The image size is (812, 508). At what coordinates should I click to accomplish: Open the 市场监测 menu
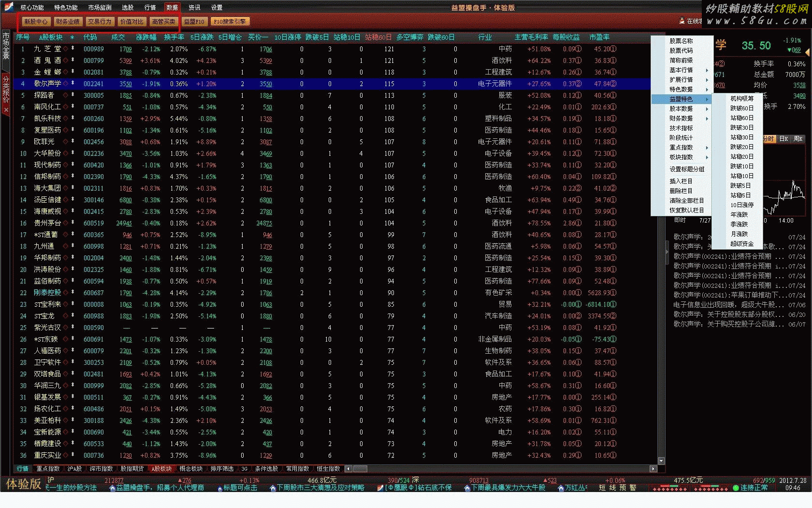[100, 8]
